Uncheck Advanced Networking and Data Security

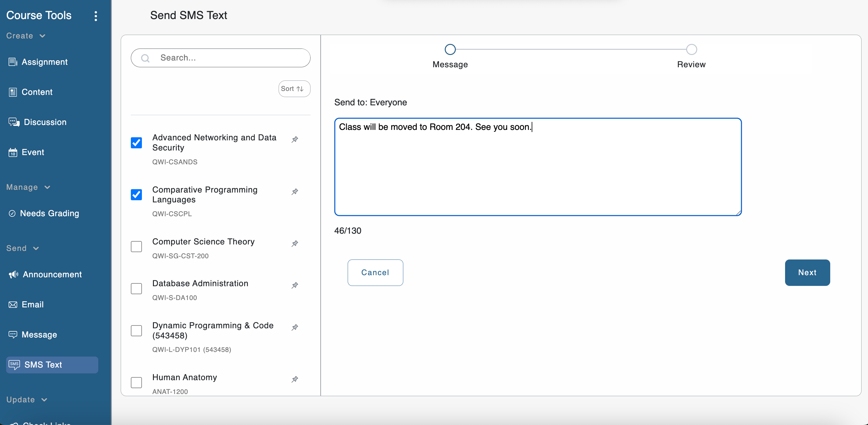point(136,142)
